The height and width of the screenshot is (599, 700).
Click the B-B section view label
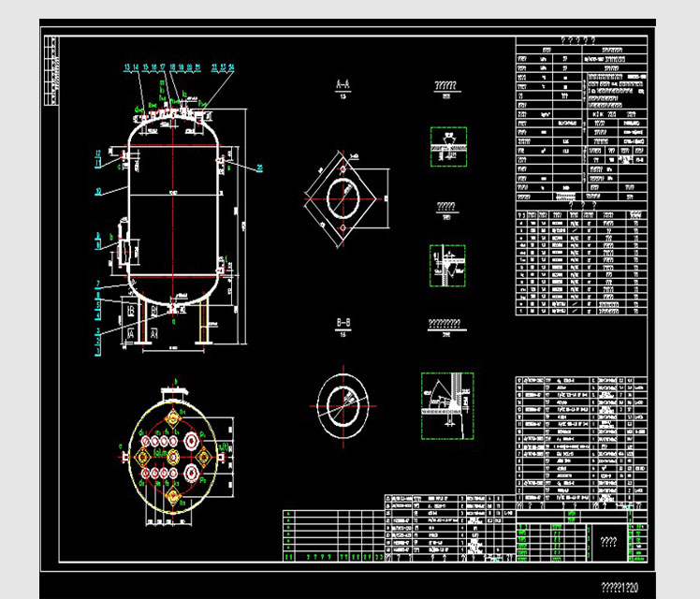pyautogui.click(x=343, y=322)
